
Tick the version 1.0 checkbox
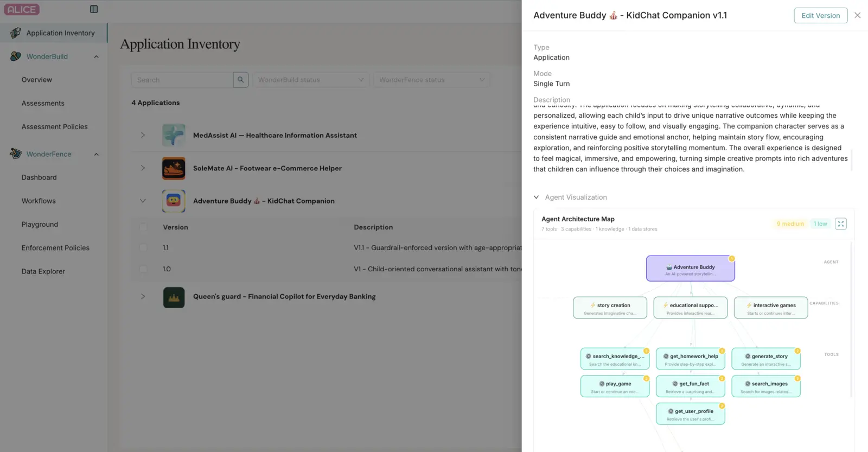tap(143, 269)
